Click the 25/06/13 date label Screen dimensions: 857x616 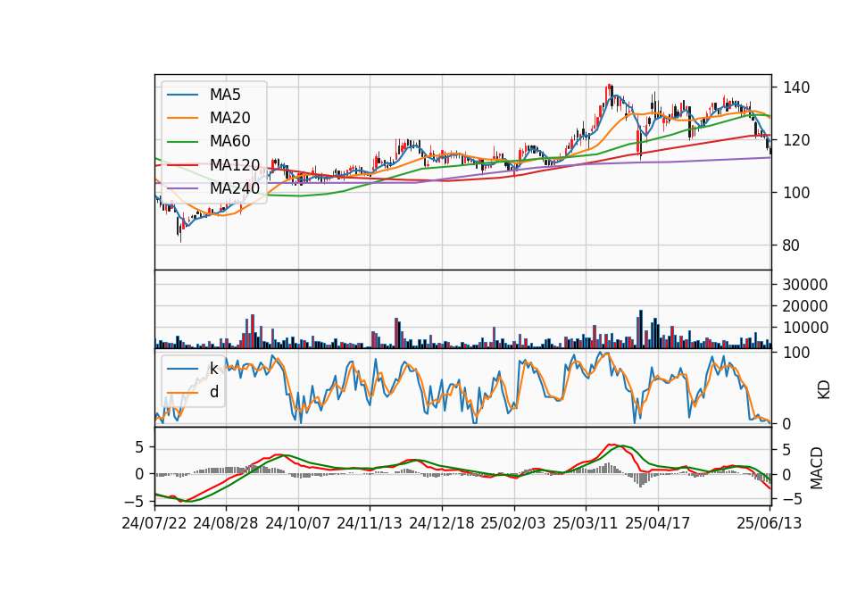click(x=769, y=523)
